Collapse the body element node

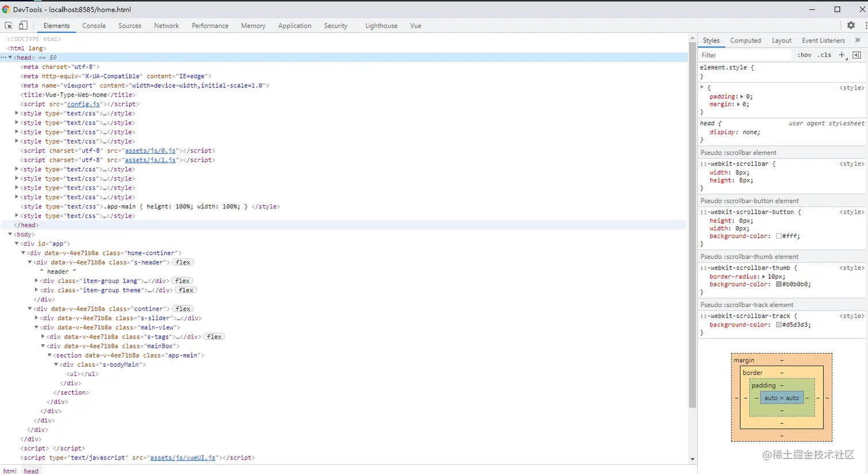[10, 234]
